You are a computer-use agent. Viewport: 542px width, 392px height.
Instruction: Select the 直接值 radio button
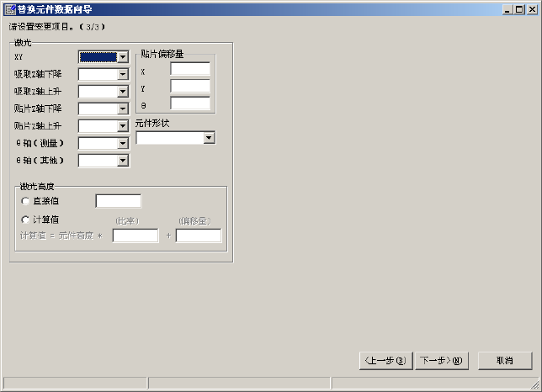pyautogui.click(x=25, y=201)
